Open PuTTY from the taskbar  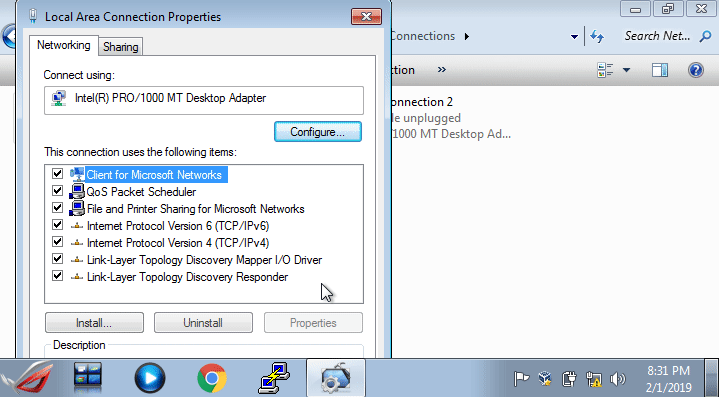[x=274, y=378]
